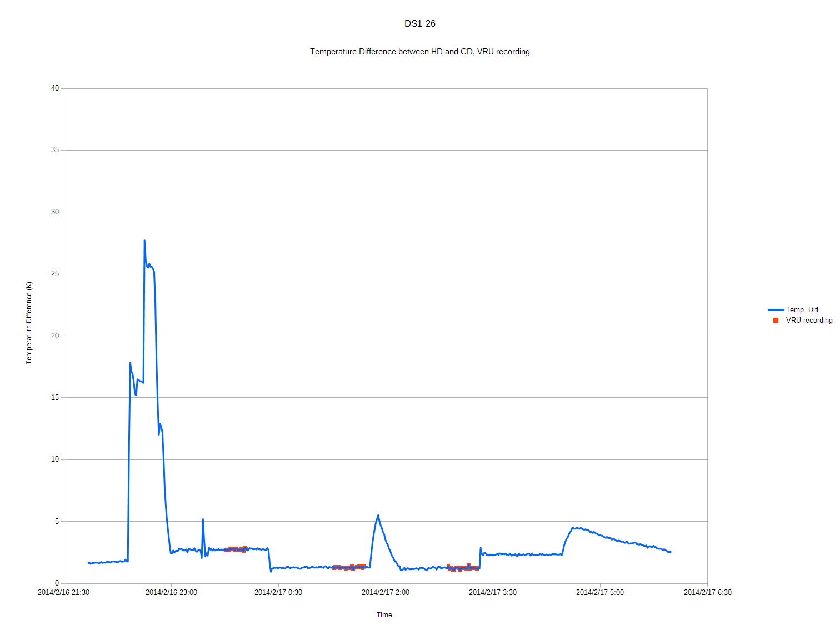The width and height of the screenshot is (840, 630).
Task: Select the Temp. Diff. legend label
Action: click(x=803, y=310)
